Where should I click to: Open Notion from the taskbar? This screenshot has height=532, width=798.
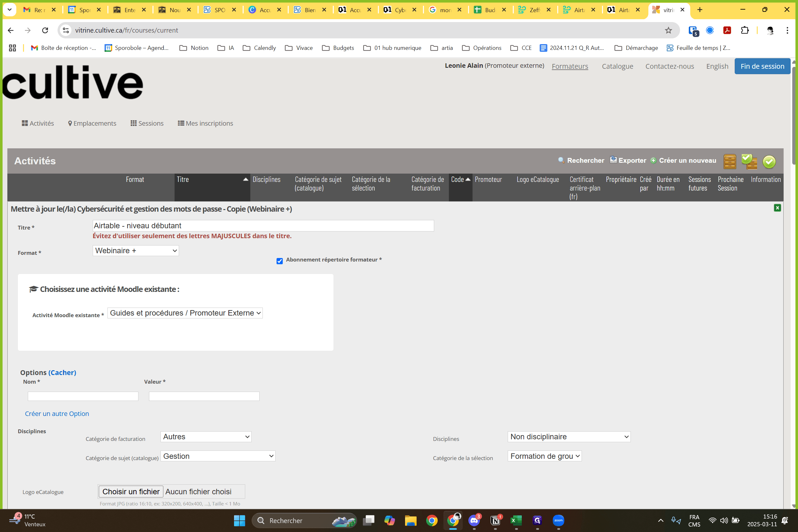(495, 520)
